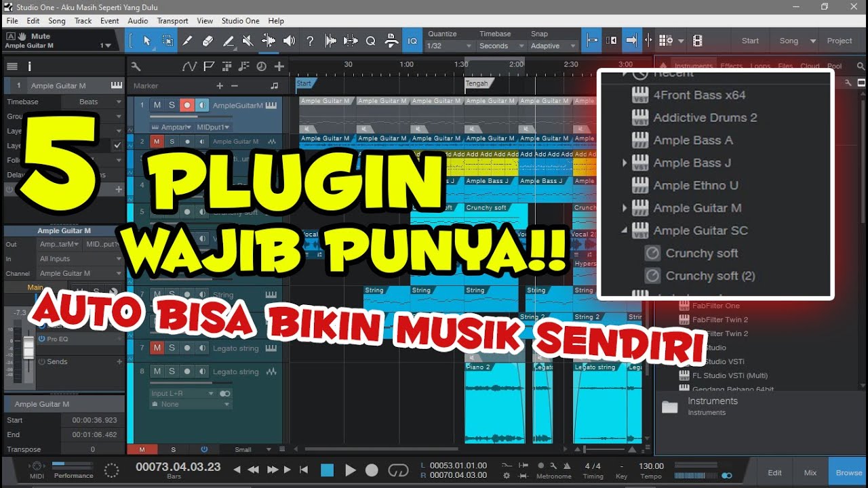Choose the Split (razor) tool
Image resolution: width=868 pixels, height=488 pixels.
[188, 41]
